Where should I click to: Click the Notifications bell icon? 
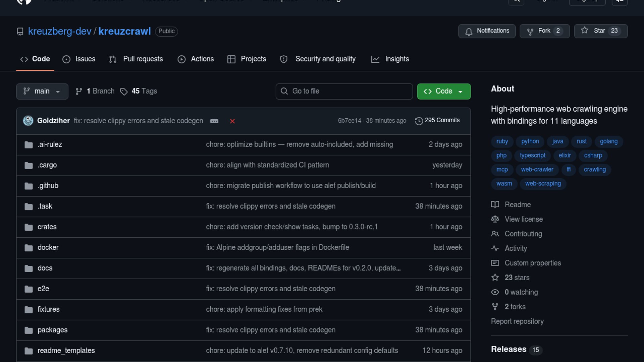469,31
